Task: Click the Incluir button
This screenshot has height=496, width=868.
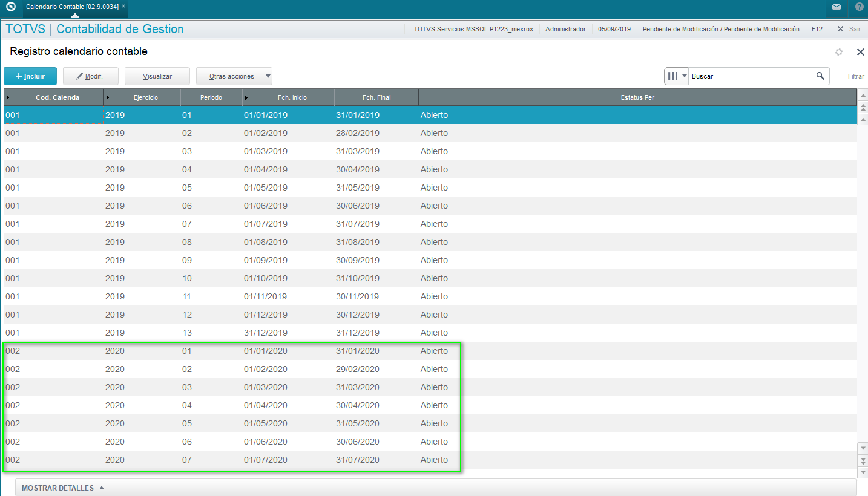Action: click(30, 76)
